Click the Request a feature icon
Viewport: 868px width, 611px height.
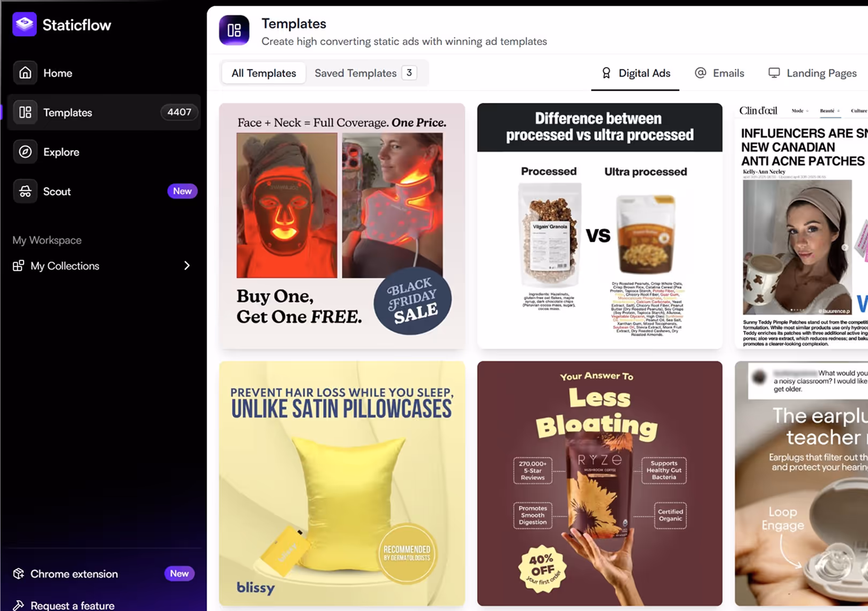pos(18,605)
